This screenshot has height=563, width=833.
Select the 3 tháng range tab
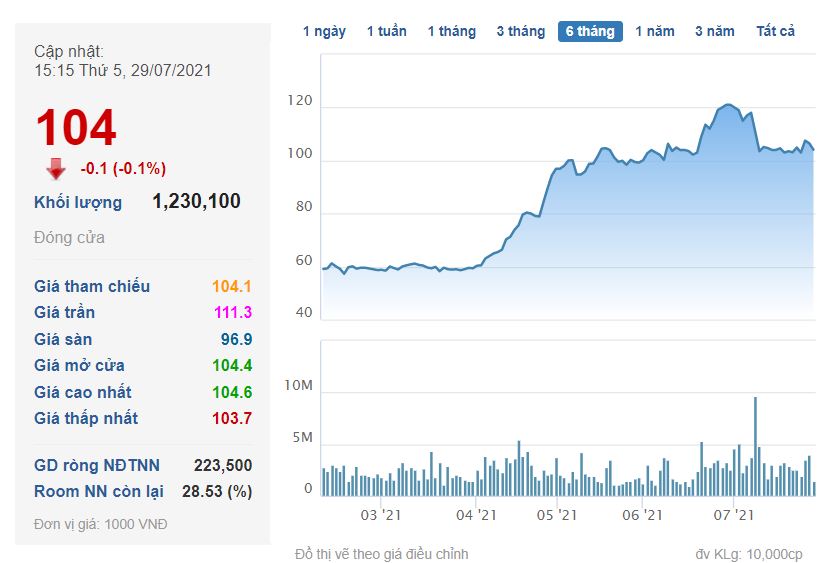[x=520, y=31]
